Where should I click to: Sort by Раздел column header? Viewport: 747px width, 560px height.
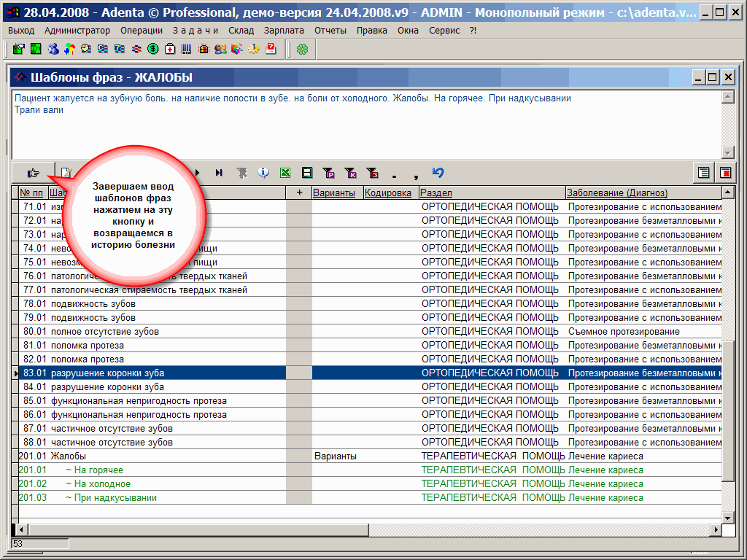436,192
